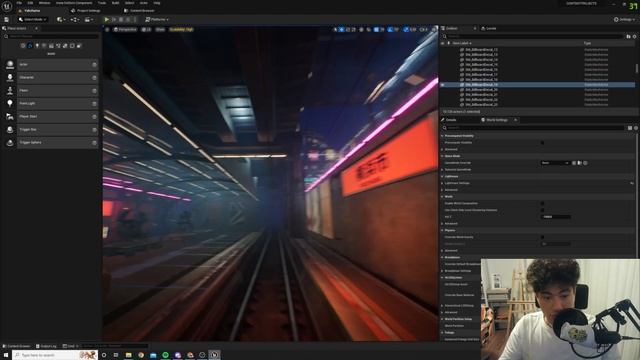
Task: Select the Basic category icon in Place Actors
Action: [30, 46]
